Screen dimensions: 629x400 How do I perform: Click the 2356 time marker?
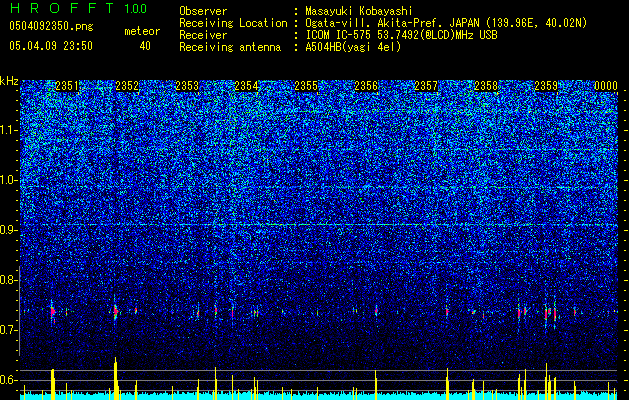[366, 86]
